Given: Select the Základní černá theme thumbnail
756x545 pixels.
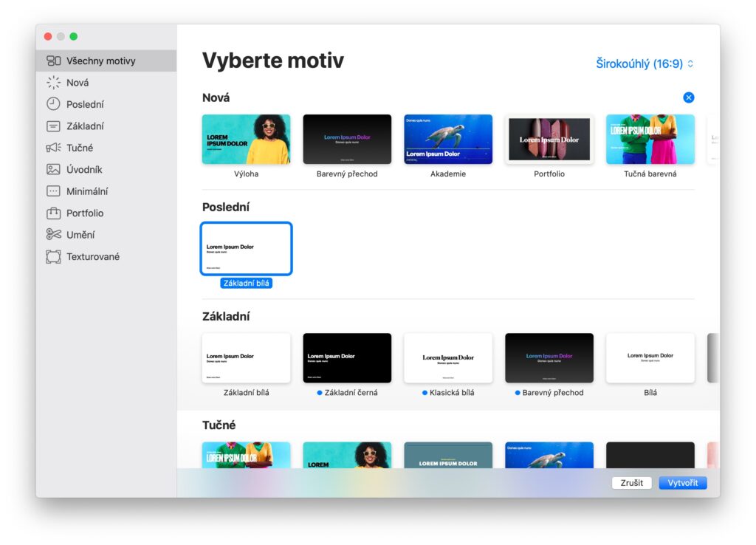Looking at the screenshot, I should pyautogui.click(x=347, y=357).
